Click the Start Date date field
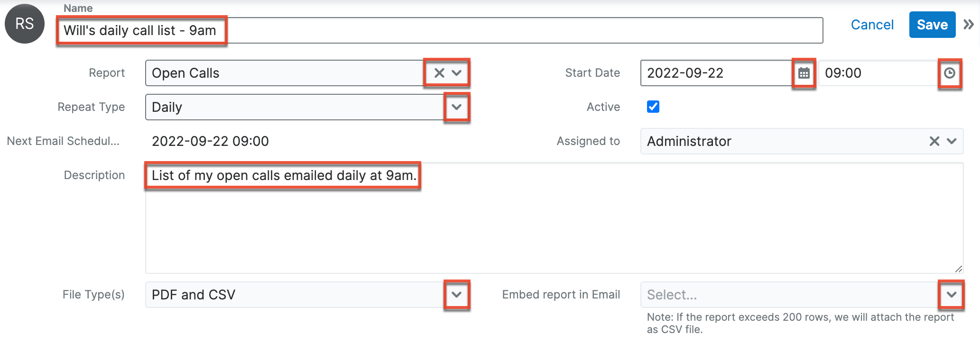 (x=715, y=73)
